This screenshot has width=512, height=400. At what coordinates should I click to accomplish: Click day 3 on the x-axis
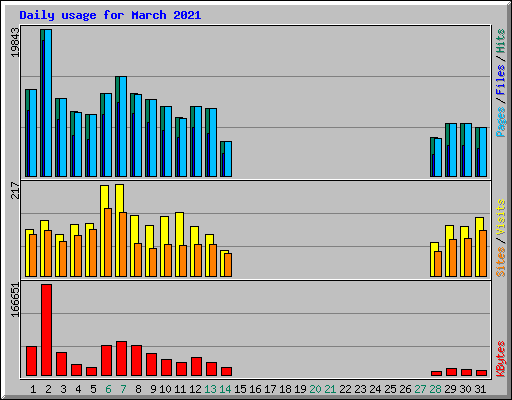(x=63, y=389)
